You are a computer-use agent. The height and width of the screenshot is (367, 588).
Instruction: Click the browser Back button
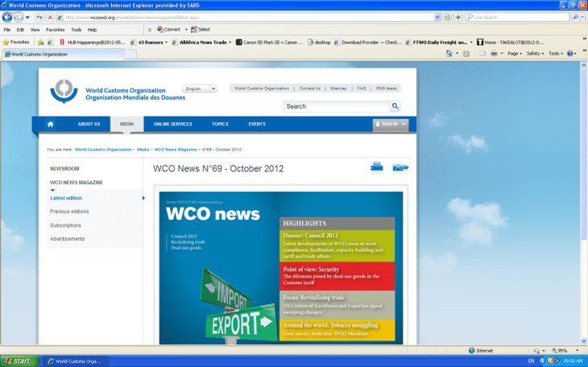click(x=7, y=17)
